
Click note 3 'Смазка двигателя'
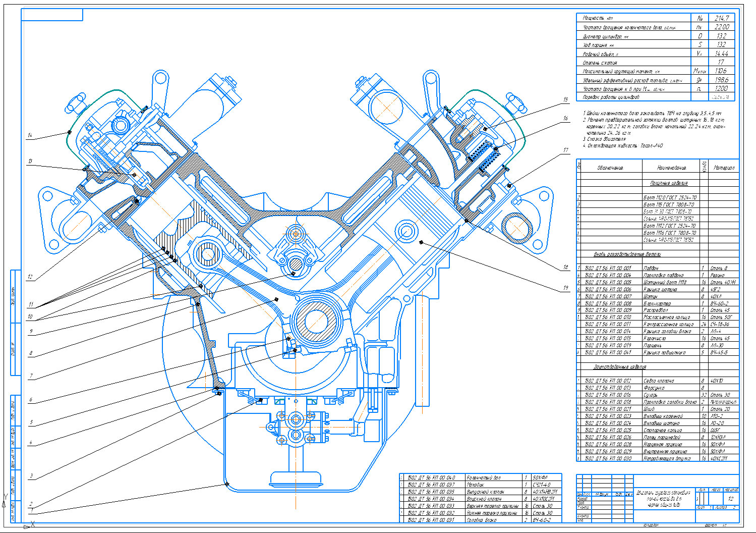[604, 139]
